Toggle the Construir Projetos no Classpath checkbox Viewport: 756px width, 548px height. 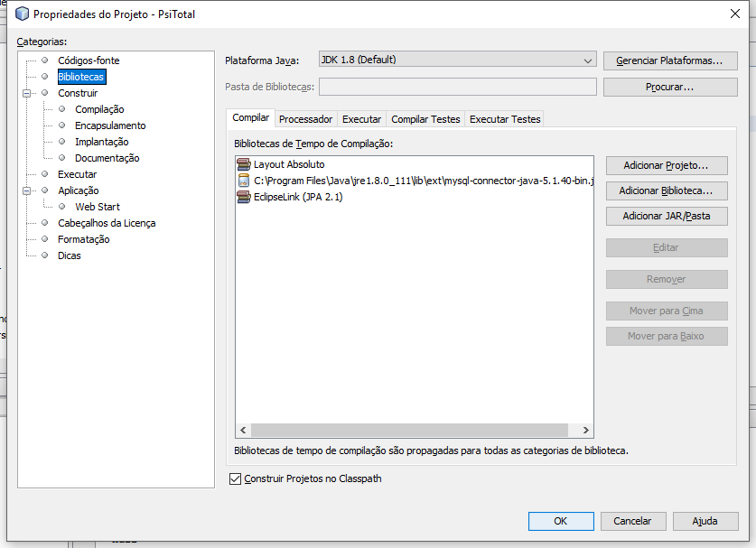pos(235,478)
